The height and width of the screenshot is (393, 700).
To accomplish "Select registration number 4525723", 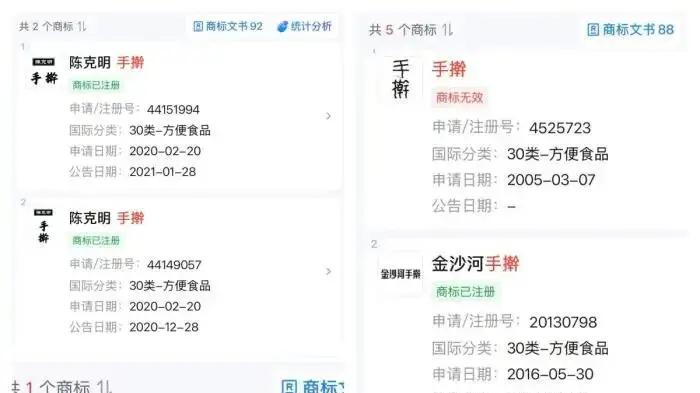I will coord(560,128).
